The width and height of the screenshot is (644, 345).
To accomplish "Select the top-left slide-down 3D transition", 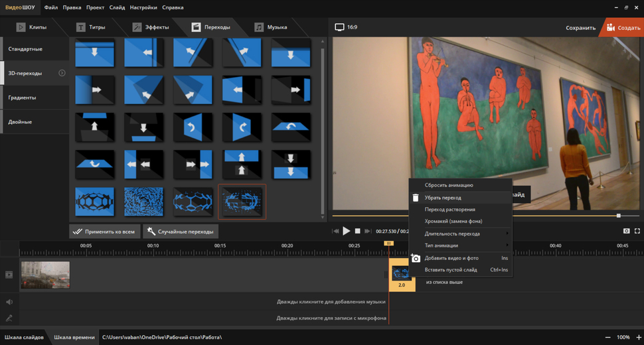I will [94, 52].
